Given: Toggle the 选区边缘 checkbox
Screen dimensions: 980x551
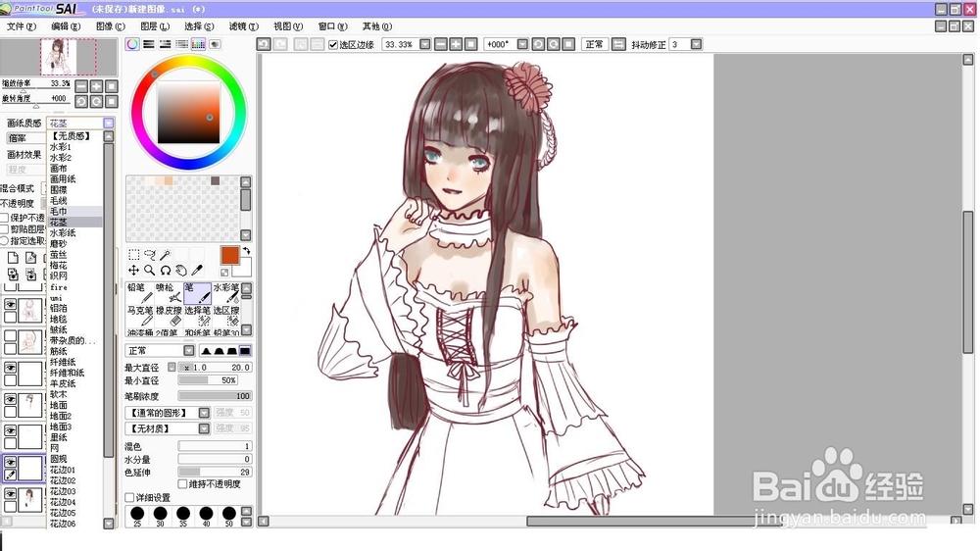Looking at the screenshot, I should coord(333,44).
